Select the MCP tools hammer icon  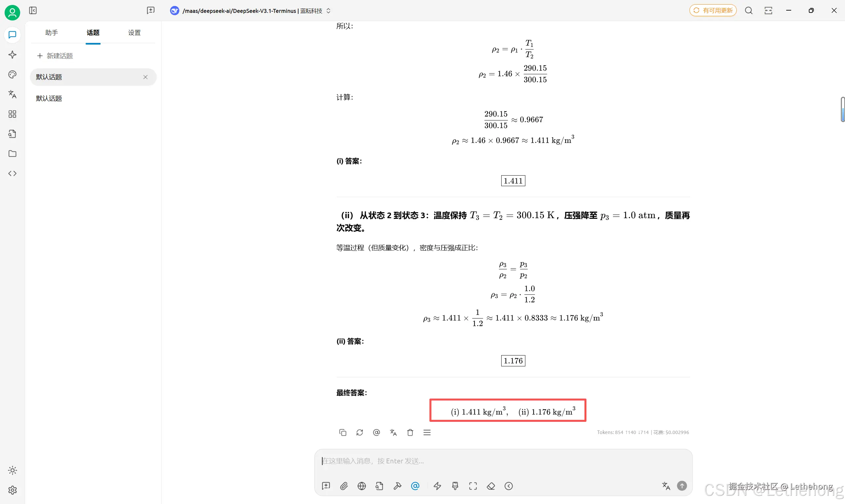coord(397,486)
